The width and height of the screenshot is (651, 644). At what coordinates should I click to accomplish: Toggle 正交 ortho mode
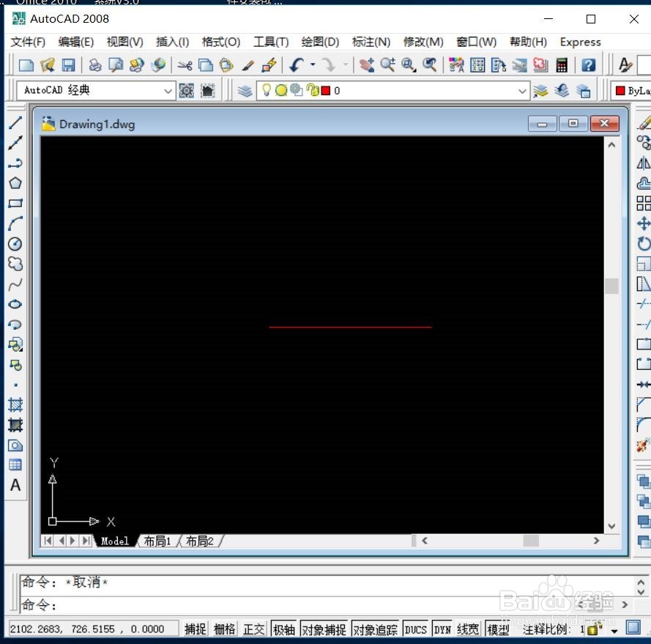click(x=253, y=629)
